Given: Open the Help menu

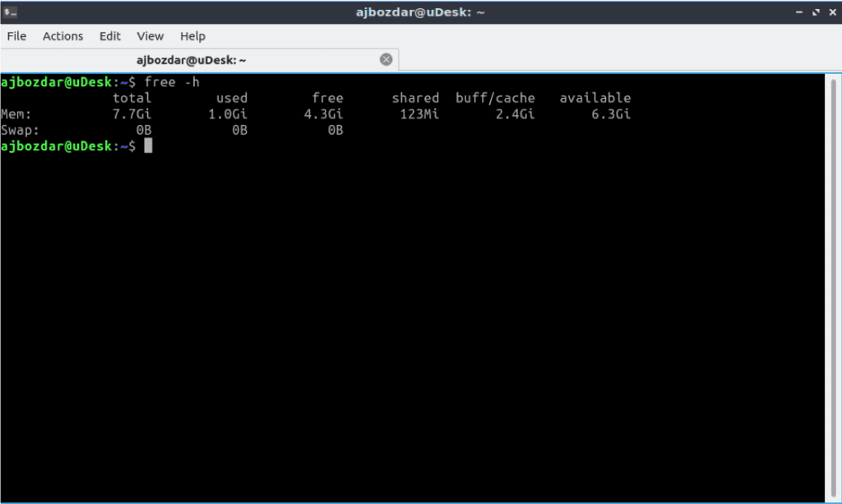Looking at the screenshot, I should pos(192,36).
